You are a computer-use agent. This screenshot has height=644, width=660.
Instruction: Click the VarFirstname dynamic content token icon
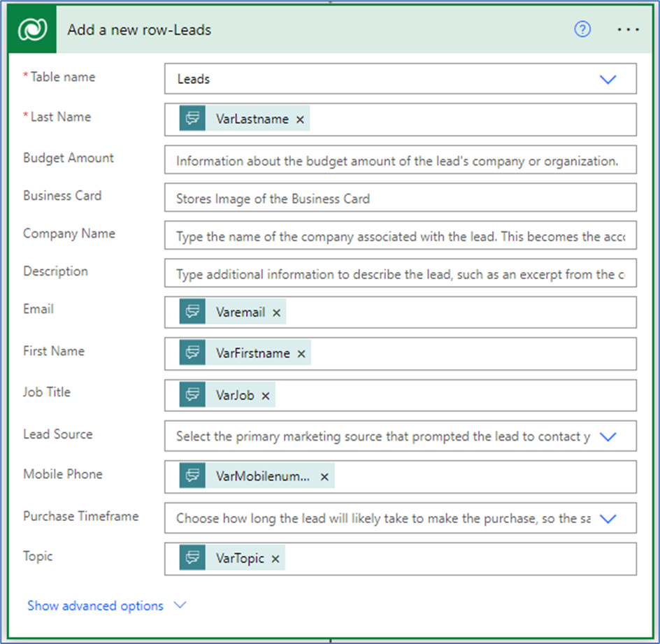click(192, 353)
